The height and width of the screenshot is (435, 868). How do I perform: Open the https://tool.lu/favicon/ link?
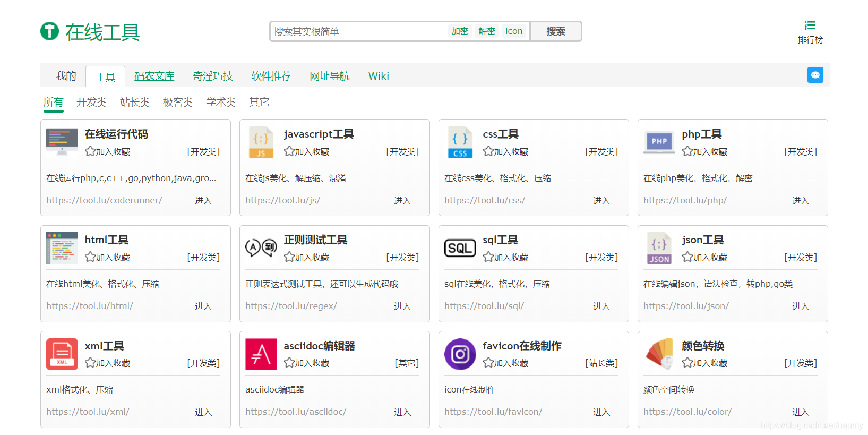click(493, 412)
